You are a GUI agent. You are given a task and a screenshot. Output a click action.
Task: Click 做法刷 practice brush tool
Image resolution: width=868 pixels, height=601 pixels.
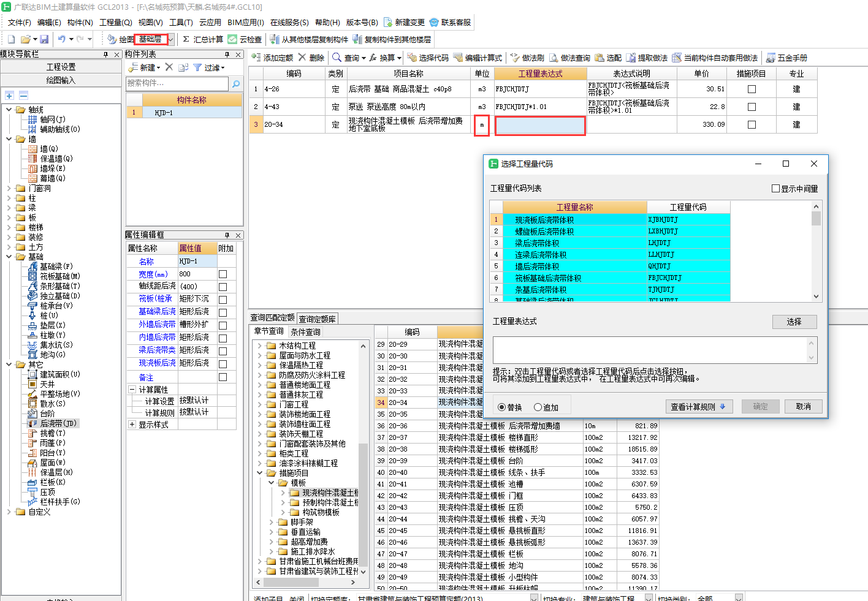[x=527, y=58]
